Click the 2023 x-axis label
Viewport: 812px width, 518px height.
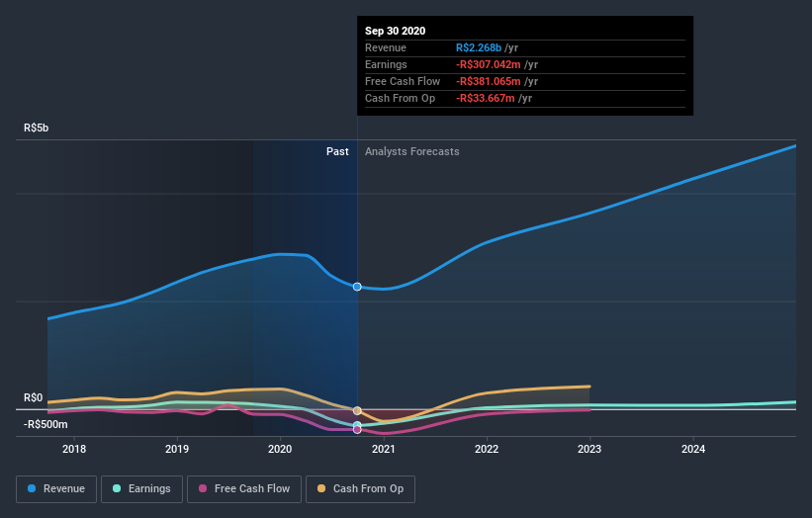(589, 449)
